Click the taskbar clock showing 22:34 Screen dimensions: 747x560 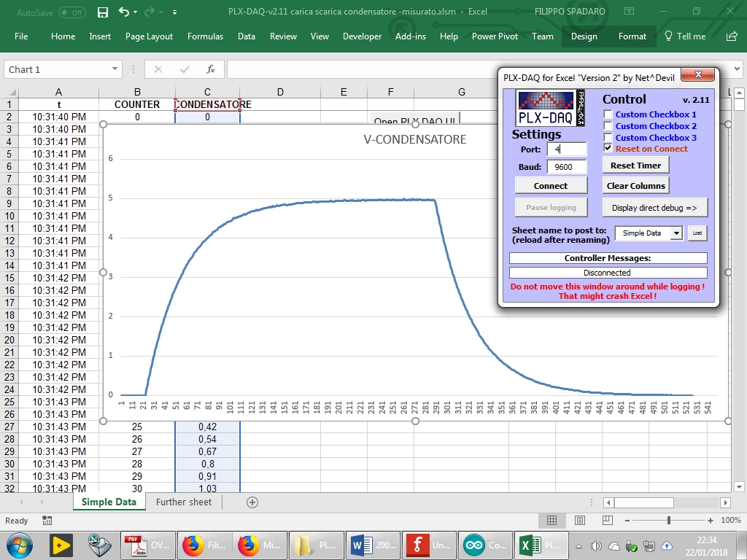706,546
